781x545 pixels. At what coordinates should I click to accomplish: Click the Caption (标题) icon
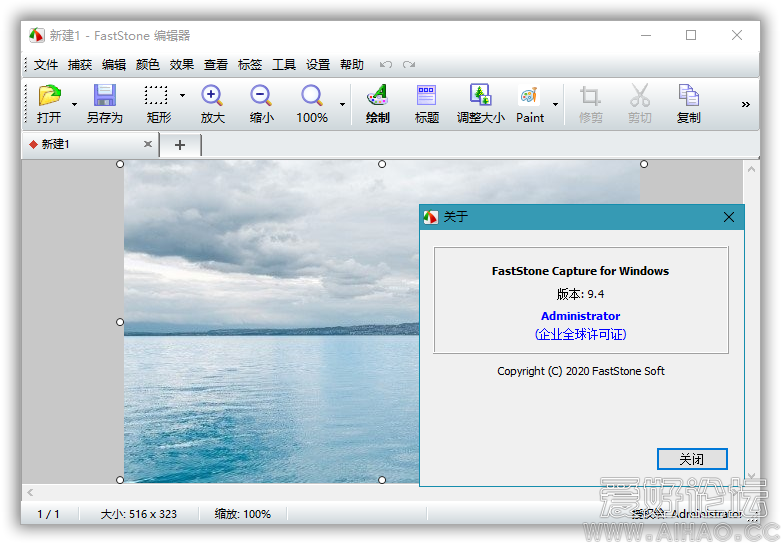point(427,97)
